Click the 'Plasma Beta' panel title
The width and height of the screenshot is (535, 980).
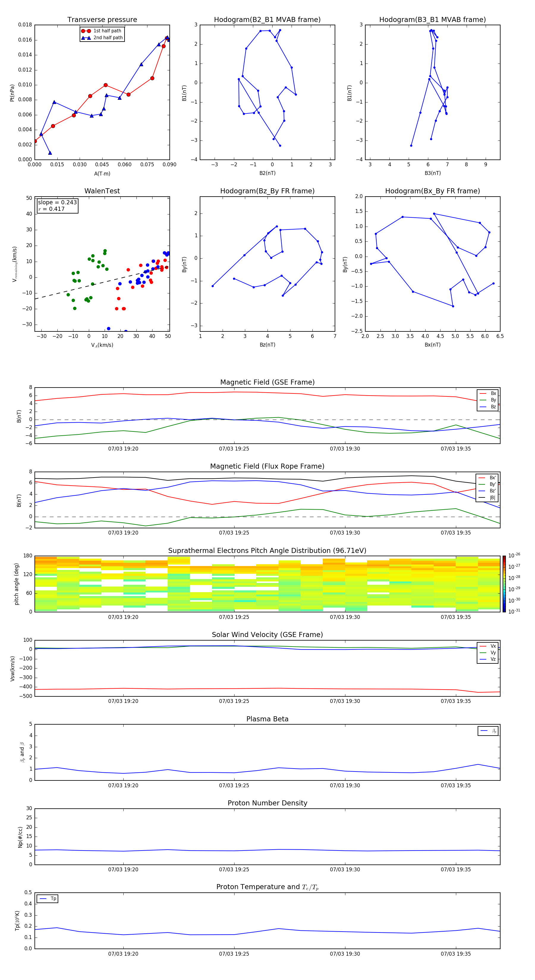click(x=267, y=719)
